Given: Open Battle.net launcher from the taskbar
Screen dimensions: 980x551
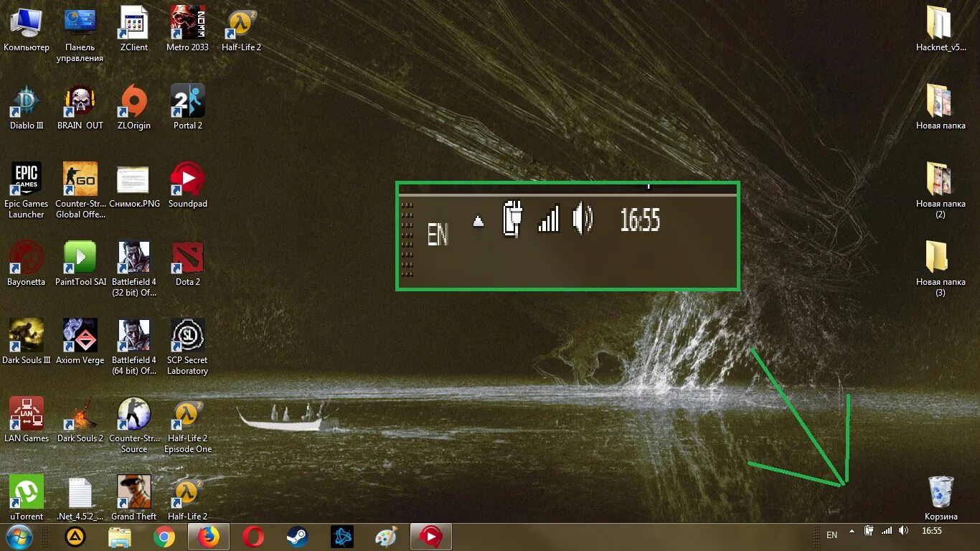Looking at the screenshot, I should point(341,537).
